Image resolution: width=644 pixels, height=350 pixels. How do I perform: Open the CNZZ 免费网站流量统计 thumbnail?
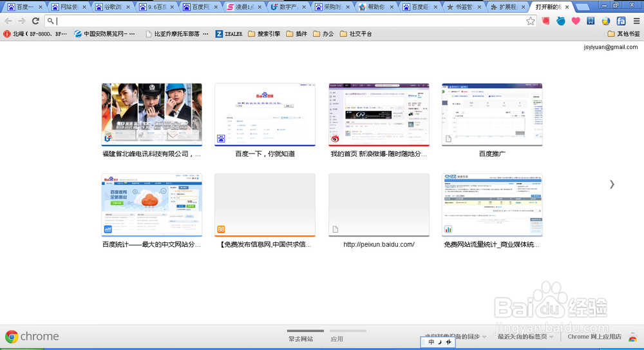492,205
